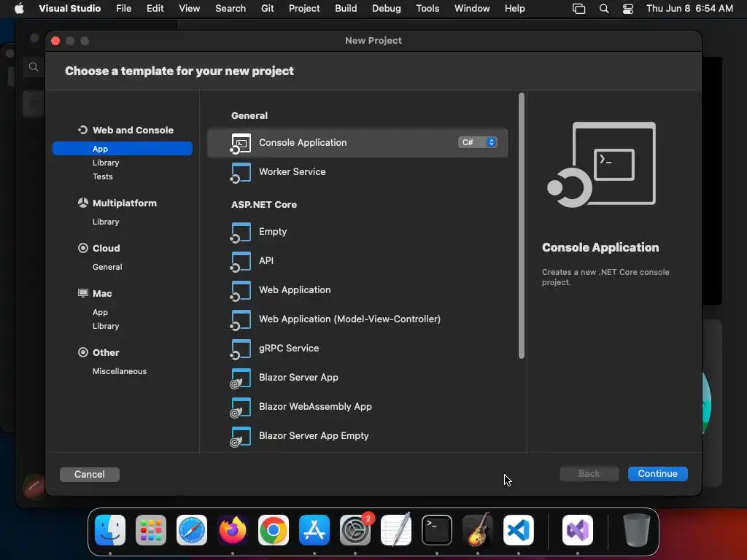Select the Worker Service template icon
The height and width of the screenshot is (560, 747).
point(241,172)
